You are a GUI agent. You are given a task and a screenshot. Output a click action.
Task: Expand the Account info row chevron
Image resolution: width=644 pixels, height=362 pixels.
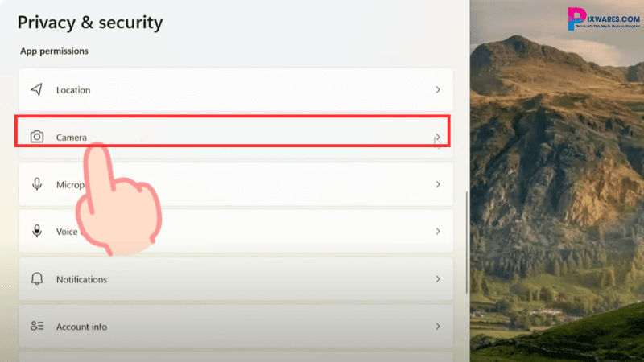(438, 327)
